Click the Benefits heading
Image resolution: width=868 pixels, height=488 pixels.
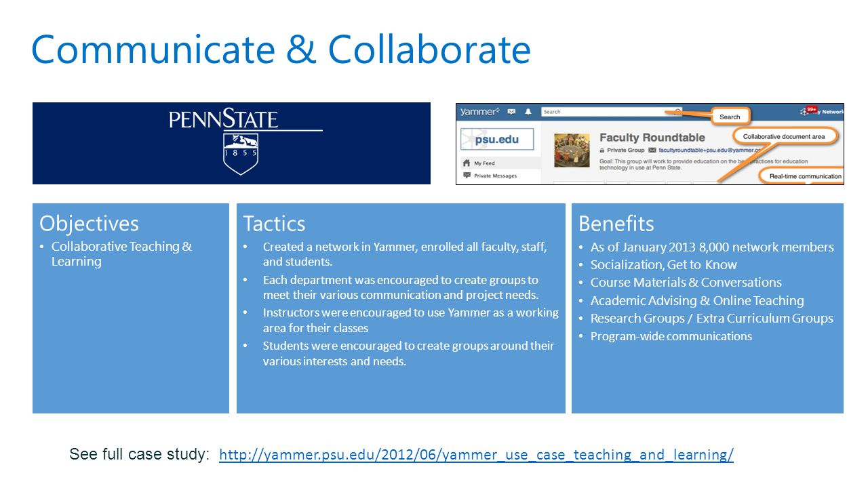(x=616, y=224)
